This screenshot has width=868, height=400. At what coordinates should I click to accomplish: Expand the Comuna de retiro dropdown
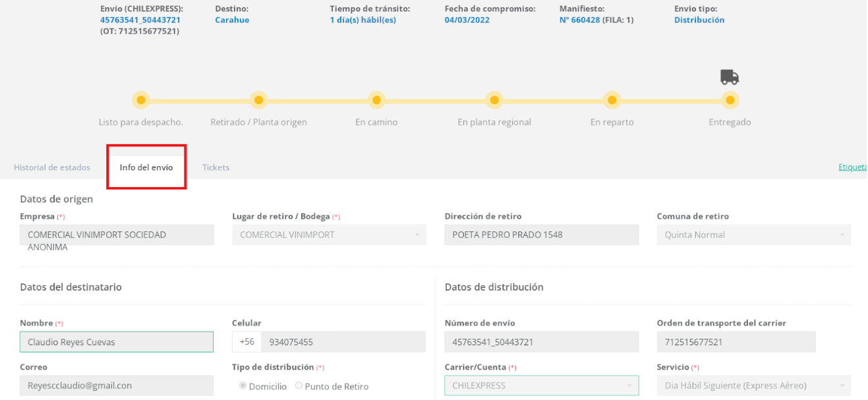(x=753, y=235)
